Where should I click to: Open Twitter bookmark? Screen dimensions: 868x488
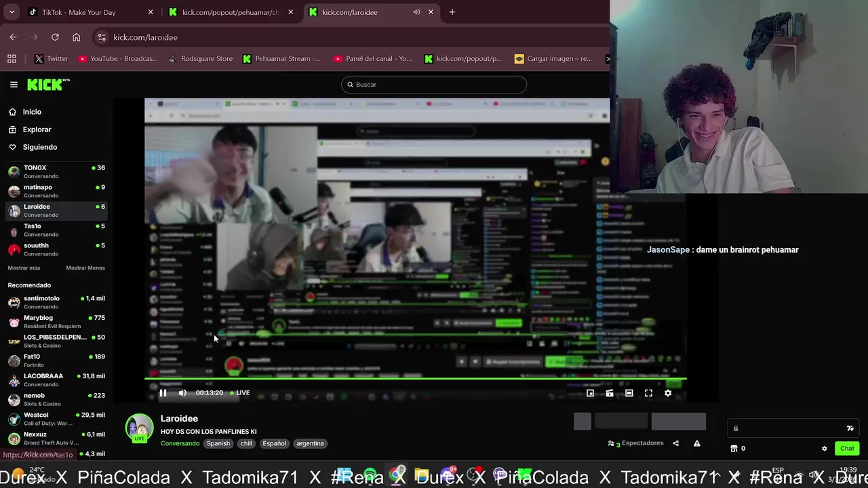[x=51, y=59]
